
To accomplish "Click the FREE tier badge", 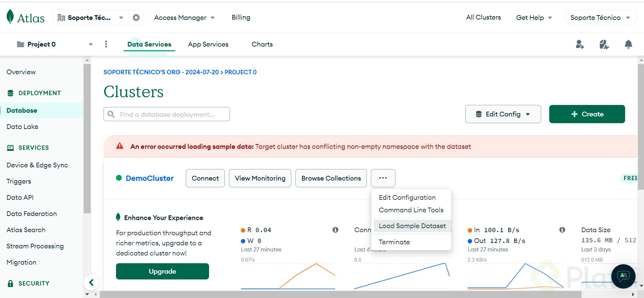I will click(629, 178).
